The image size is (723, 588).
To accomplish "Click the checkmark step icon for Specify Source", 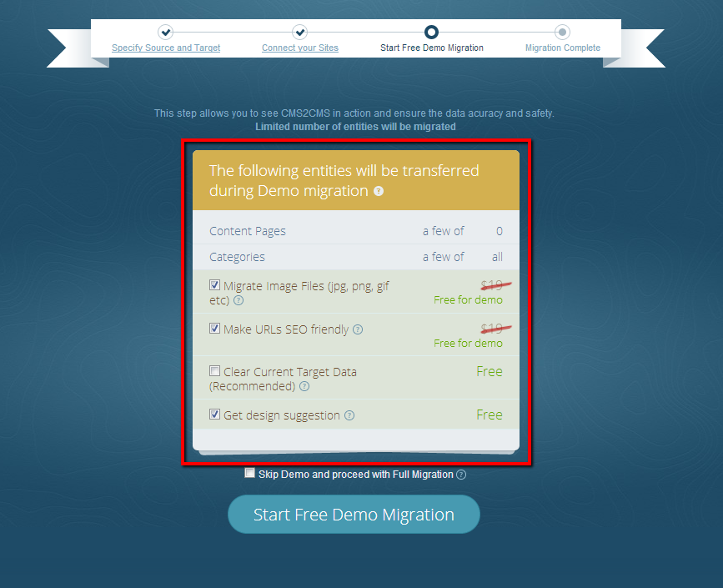I will click(166, 33).
